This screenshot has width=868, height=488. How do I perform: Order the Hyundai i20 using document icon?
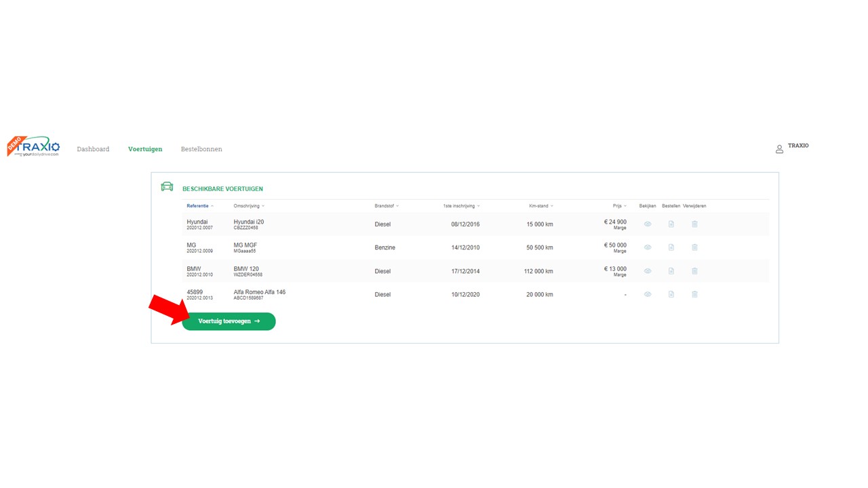pos(671,224)
